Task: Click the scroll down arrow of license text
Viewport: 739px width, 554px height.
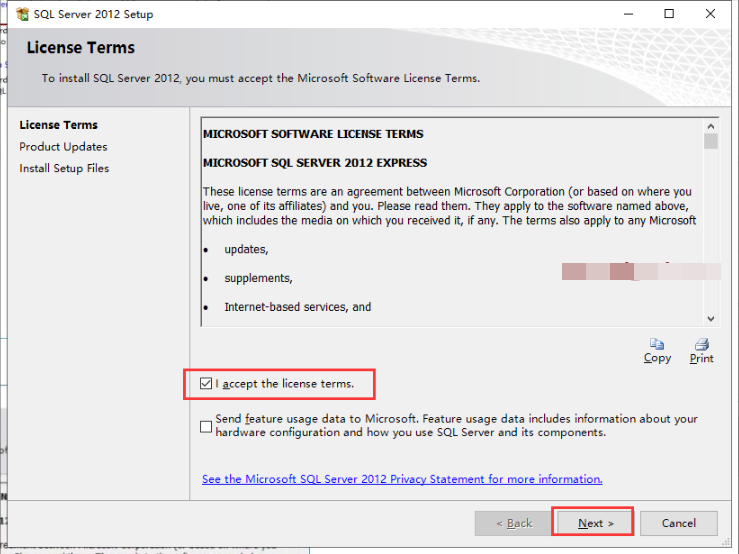Action: click(x=711, y=319)
